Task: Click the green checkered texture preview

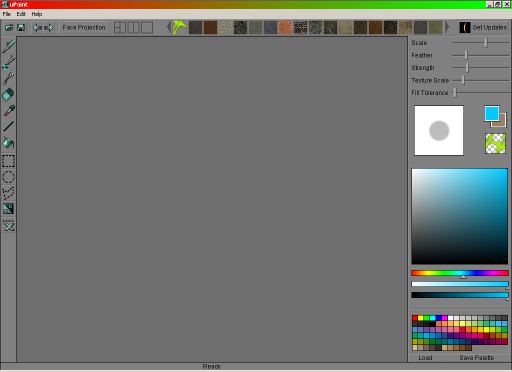Action: [x=495, y=143]
